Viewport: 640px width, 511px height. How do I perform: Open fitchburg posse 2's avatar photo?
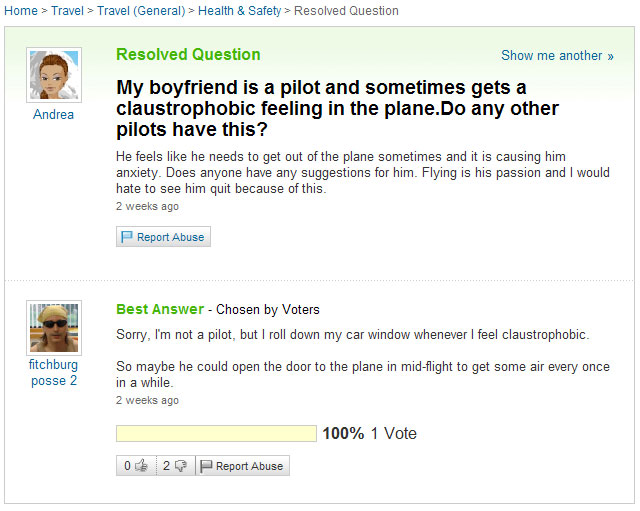pyautogui.click(x=53, y=327)
